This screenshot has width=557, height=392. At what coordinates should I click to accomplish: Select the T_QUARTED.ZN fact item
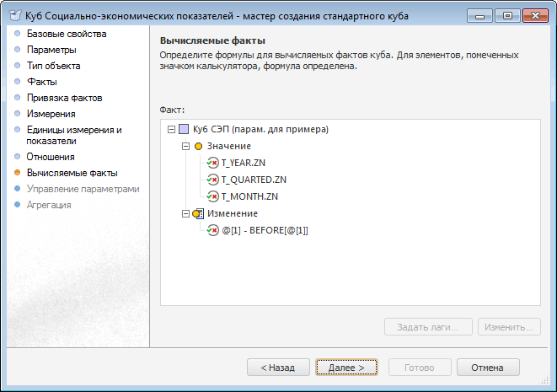point(254,180)
